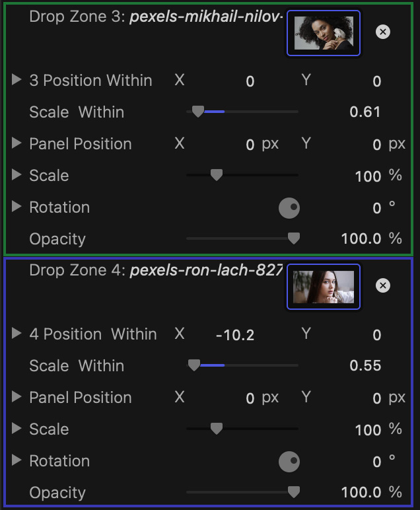The width and height of the screenshot is (420, 510).
Task: Clear the Drop Zone 3 image with X icon
Action: click(382, 32)
